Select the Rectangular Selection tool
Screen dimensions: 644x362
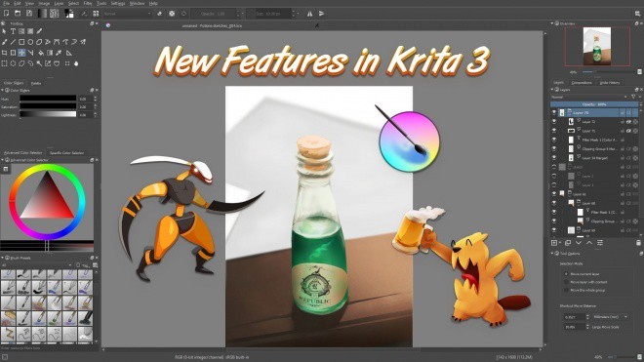pyautogui.click(x=4, y=63)
